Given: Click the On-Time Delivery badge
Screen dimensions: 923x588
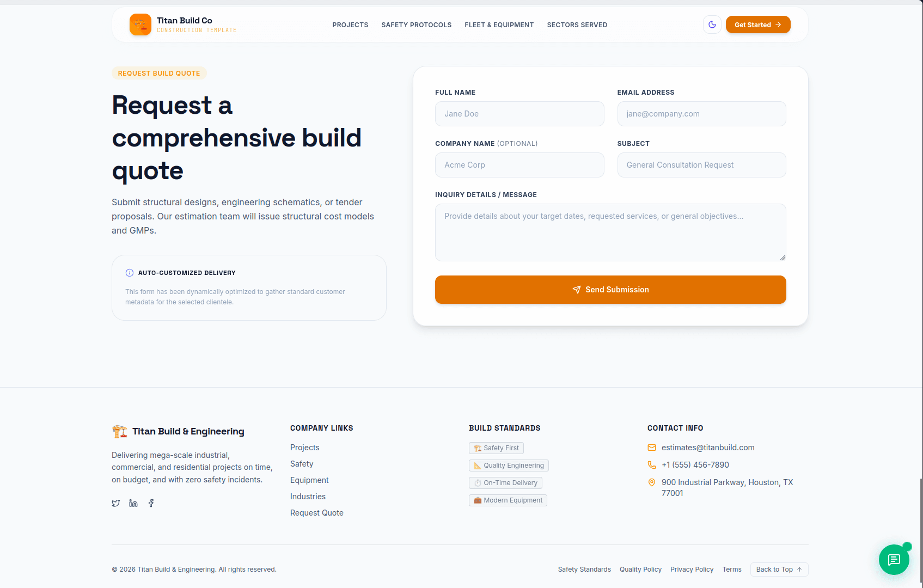Looking at the screenshot, I should pos(505,483).
